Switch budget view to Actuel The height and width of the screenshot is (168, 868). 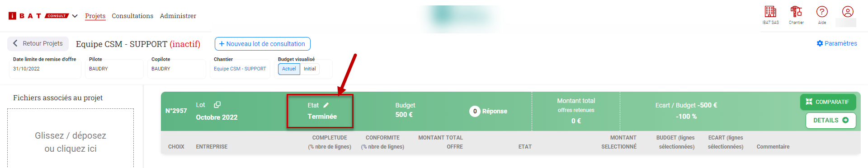tap(289, 69)
